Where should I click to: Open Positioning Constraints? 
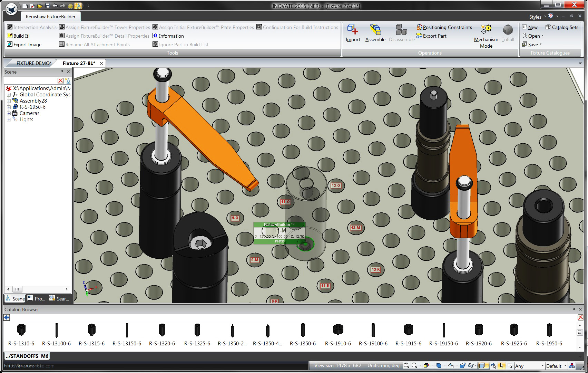(444, 27)
